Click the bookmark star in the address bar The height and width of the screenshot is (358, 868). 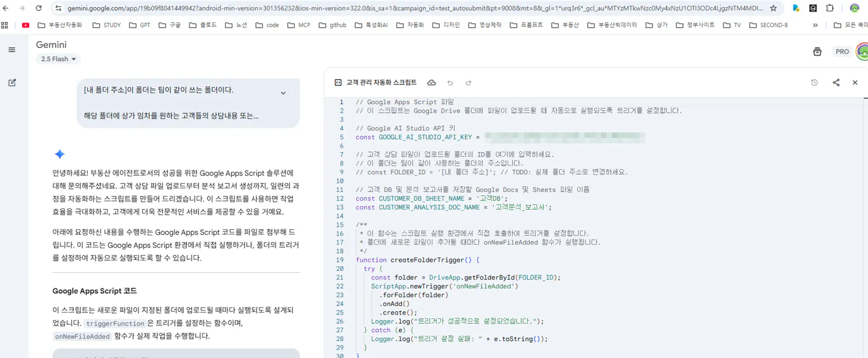[x=773, y=9]
